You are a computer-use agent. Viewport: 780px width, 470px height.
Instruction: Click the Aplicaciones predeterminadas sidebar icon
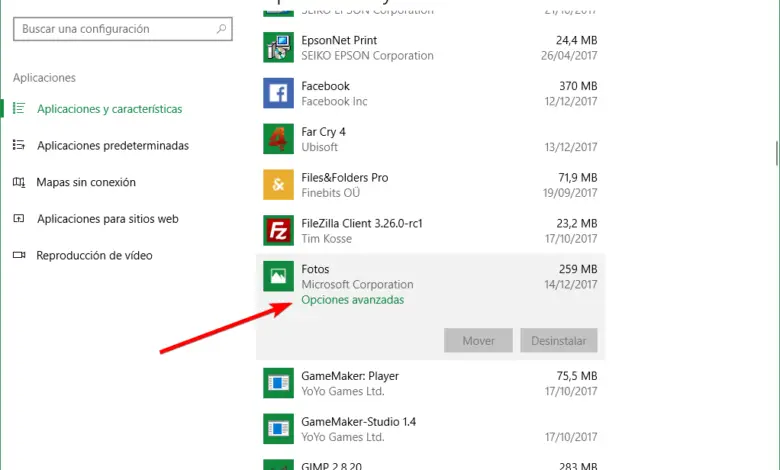(x=19, y=145)
